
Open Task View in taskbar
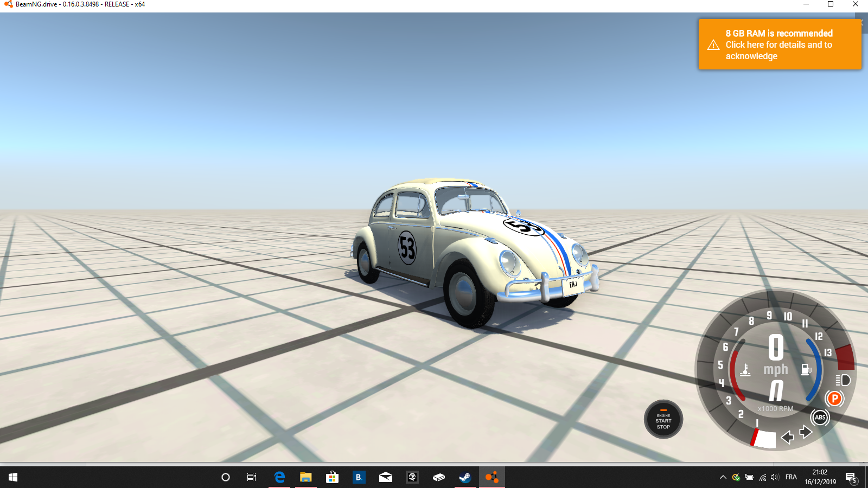252,477
